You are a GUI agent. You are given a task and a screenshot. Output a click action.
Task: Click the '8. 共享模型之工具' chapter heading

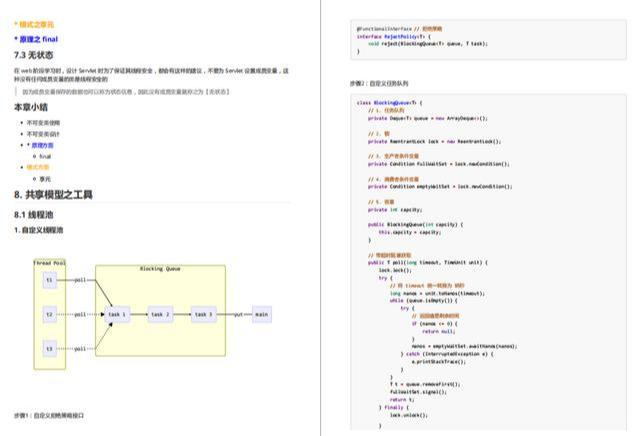coord(53,195)
